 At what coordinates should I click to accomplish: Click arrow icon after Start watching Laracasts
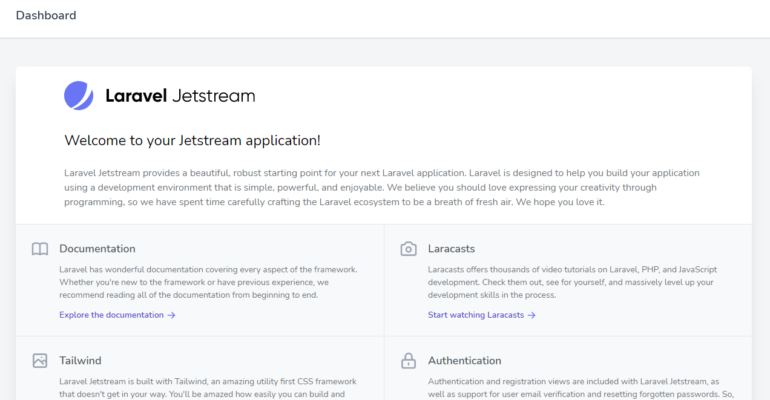[x=531, y=315]
